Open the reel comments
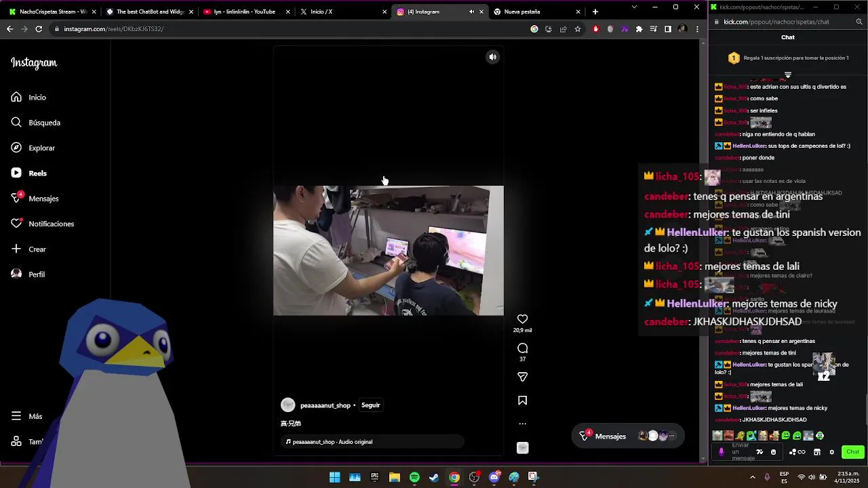The image size is (868, 488). [x=522, y=348]
